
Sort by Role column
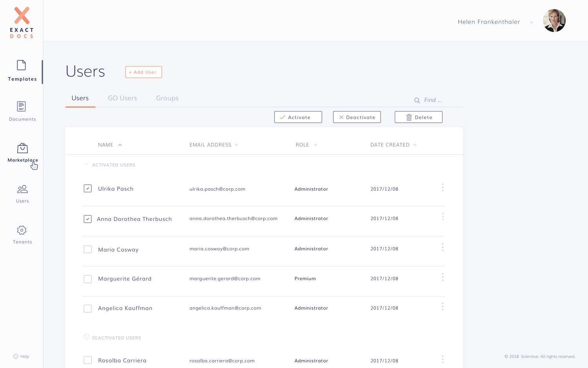(307, 145)
